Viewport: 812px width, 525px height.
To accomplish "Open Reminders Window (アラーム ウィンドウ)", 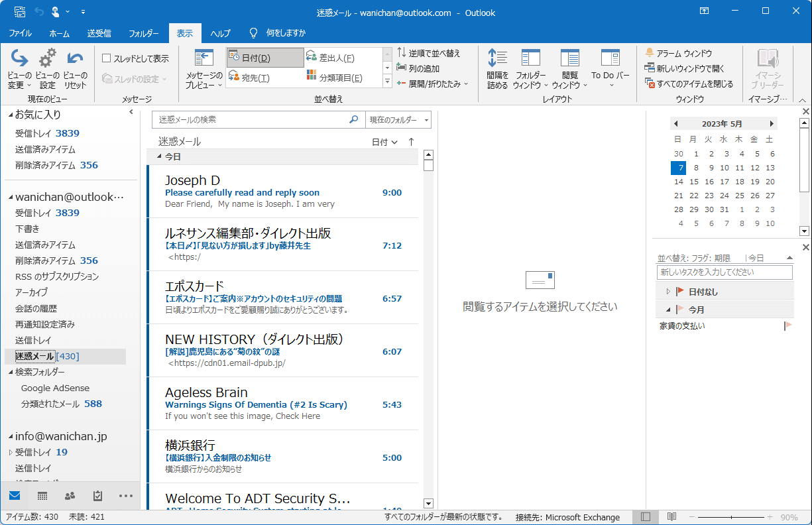I will 679,53.
